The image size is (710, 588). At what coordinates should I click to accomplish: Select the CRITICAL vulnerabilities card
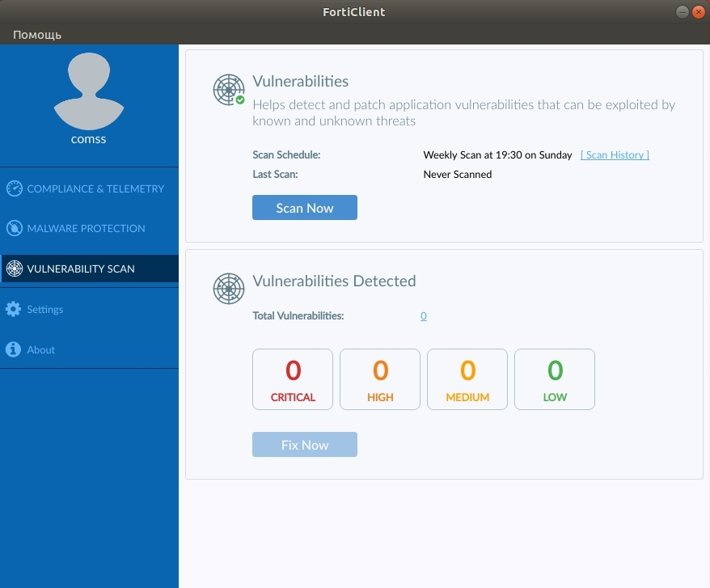pyautogui.click(x=293, y=379)
